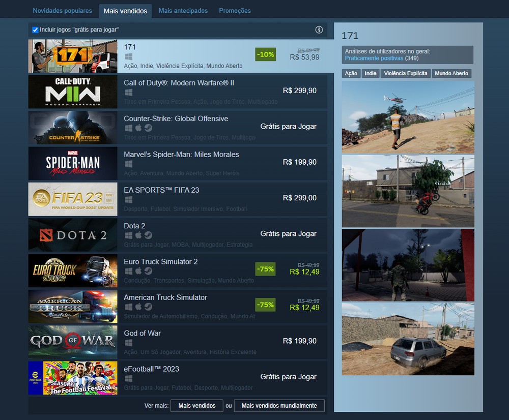Click the Ação tag in 171 panel
Image resolution: width=509 pixels, height=420 pixels.
(x=351, y=73)
